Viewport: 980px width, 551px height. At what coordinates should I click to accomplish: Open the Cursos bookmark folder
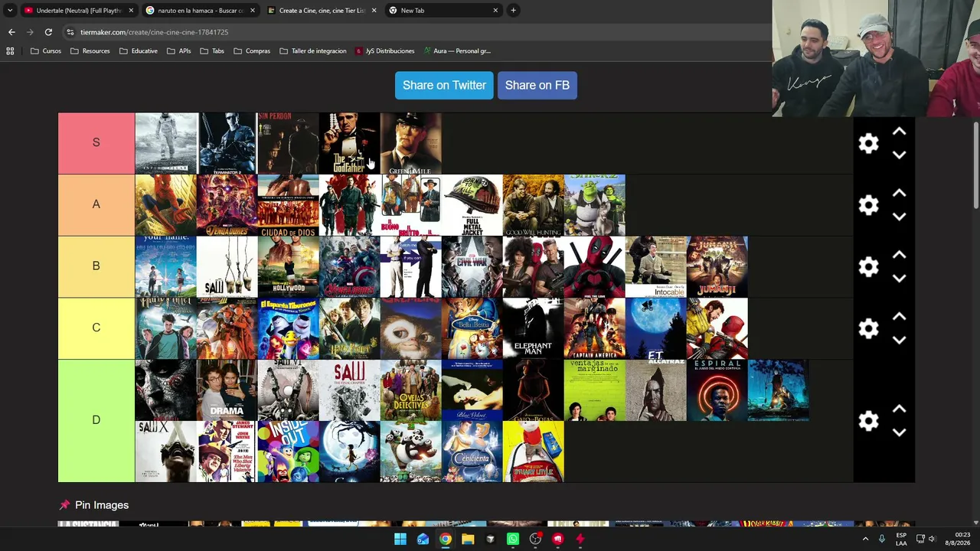(46, 51)
